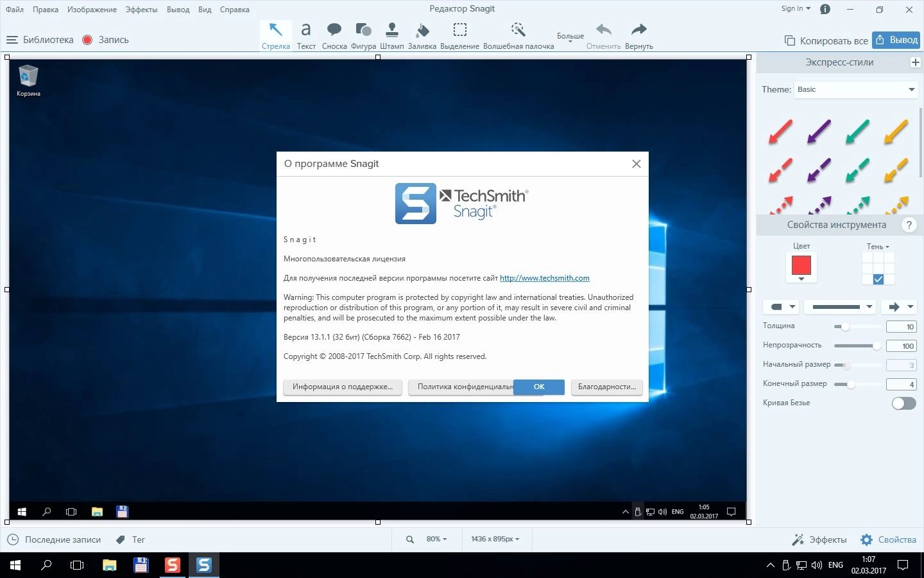Select the Волшебная палочка tool
924x578 pixels.
[x=518, y=35]
